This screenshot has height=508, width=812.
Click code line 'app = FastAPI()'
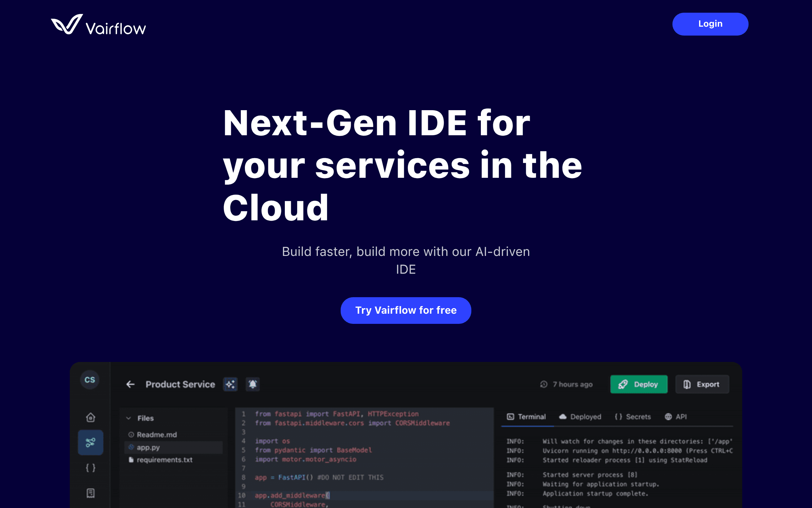tap(319, 478)
